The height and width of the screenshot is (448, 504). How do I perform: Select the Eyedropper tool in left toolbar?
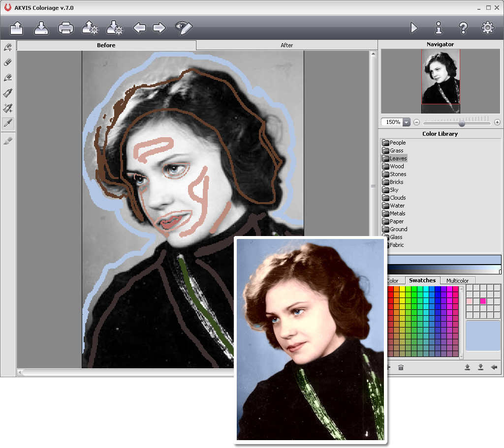tap(8, 123)
